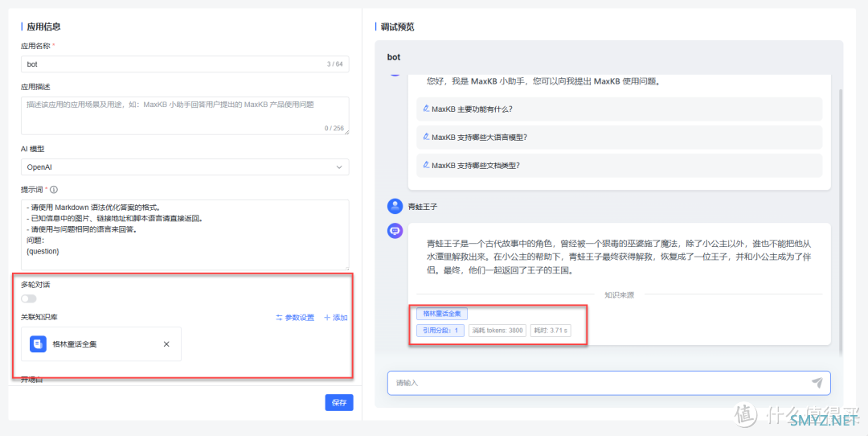868x436 pixels.
Task: Click the 耗时: 3.71 s label
Action: pyautogui.click(x=551, y=331)
